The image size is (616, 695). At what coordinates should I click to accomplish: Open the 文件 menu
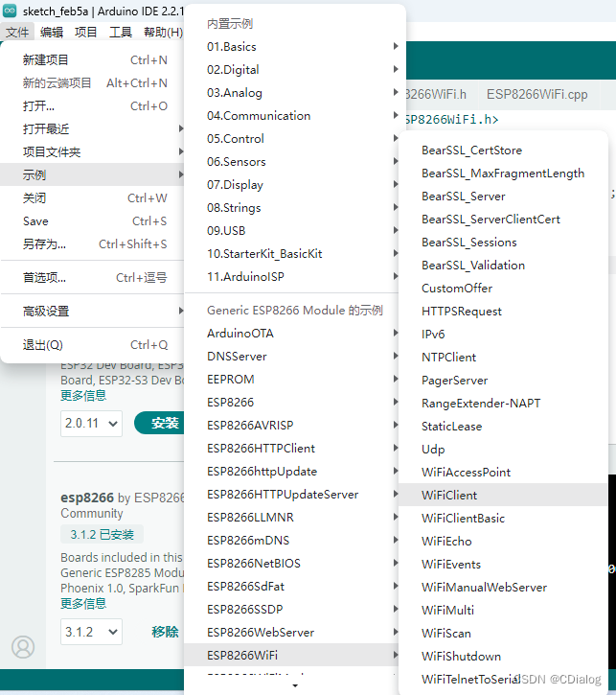pyautogui.click(x=17, y=32)
